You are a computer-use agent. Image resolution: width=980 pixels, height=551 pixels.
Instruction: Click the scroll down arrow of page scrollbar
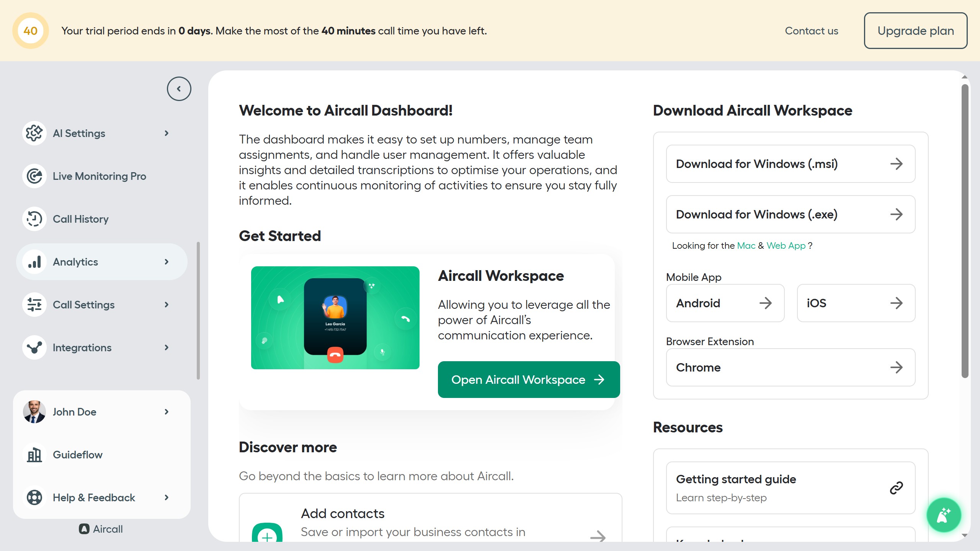pos(965,535)
